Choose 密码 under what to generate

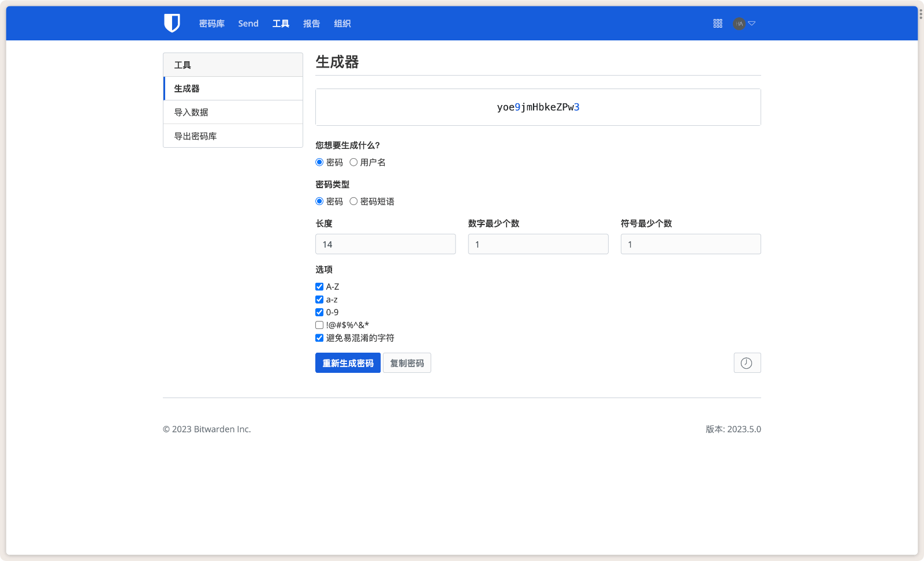(319, 162)
